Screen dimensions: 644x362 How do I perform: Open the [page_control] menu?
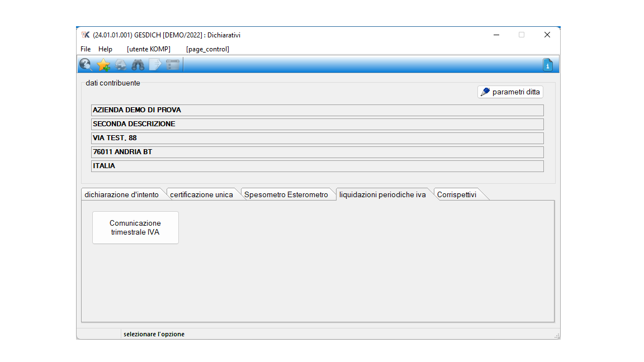coord(207,49)
